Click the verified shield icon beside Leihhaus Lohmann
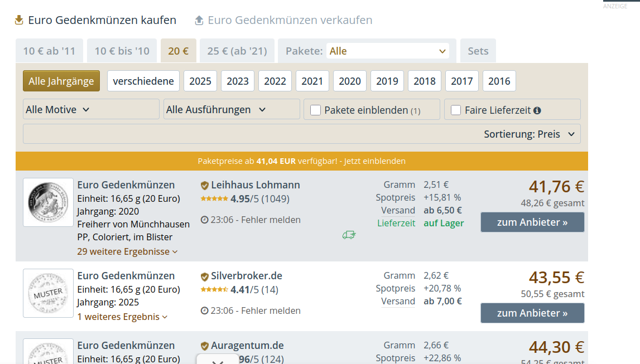The height and width of the screenshot is (364, 640). (204, 185)
